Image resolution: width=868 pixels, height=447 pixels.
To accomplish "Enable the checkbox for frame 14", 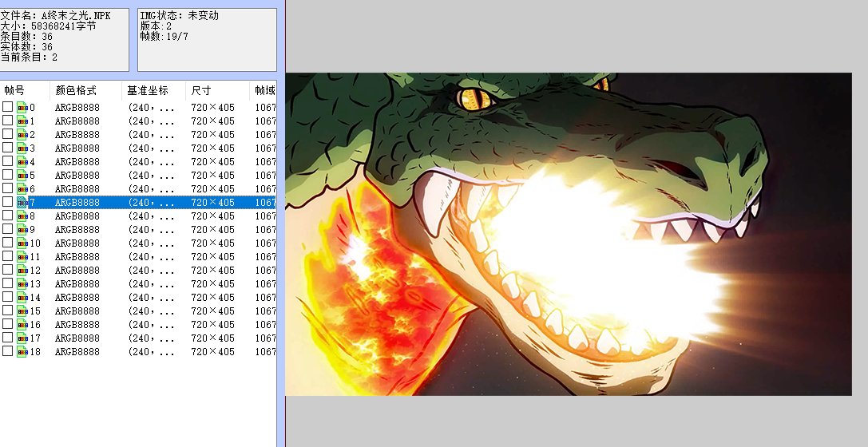I will point(7,297).
